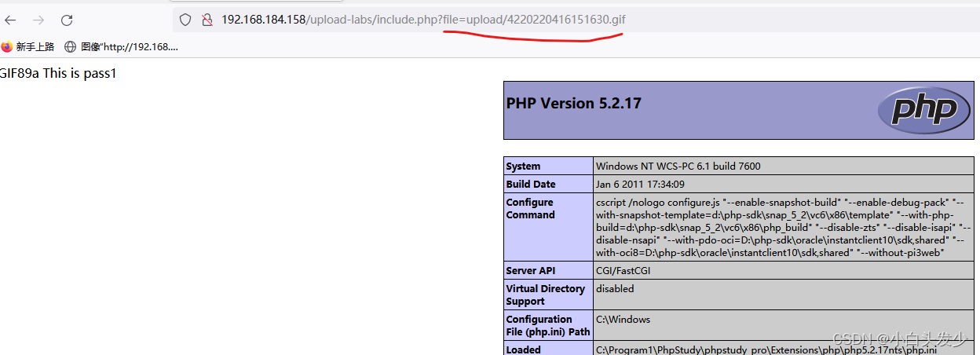This screenshot has width=980, height=355.
Task: Click the C:\Windows value cell
Action: (784, 325)
